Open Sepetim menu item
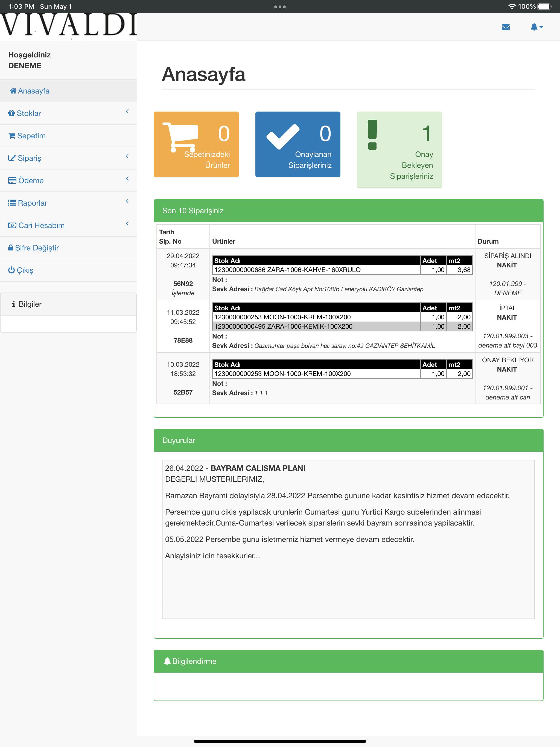560x747 pixels. [68, 136]
